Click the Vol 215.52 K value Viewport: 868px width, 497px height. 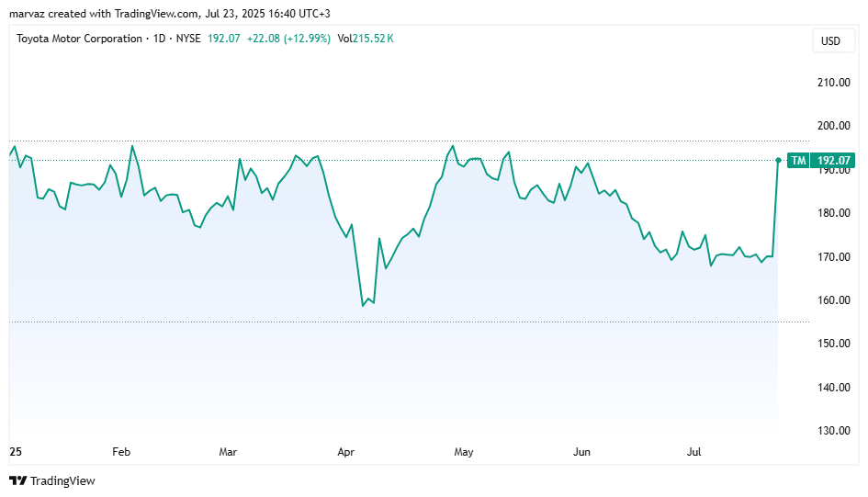tap(366, 39)
